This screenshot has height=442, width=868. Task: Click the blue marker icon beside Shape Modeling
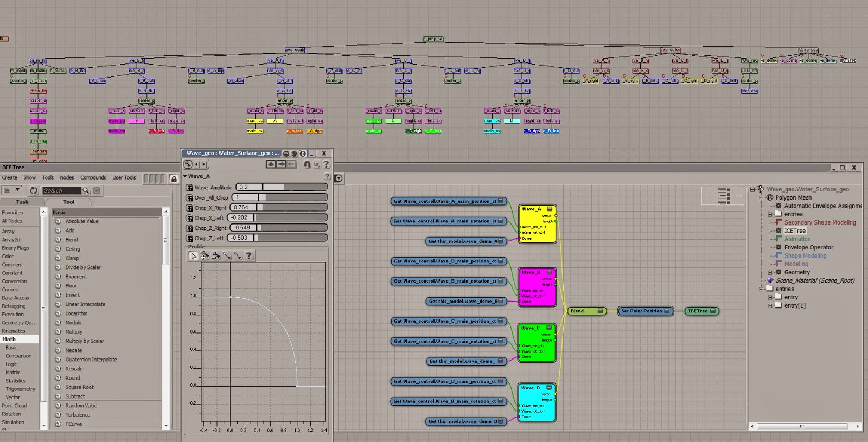(x=778, y=255)
